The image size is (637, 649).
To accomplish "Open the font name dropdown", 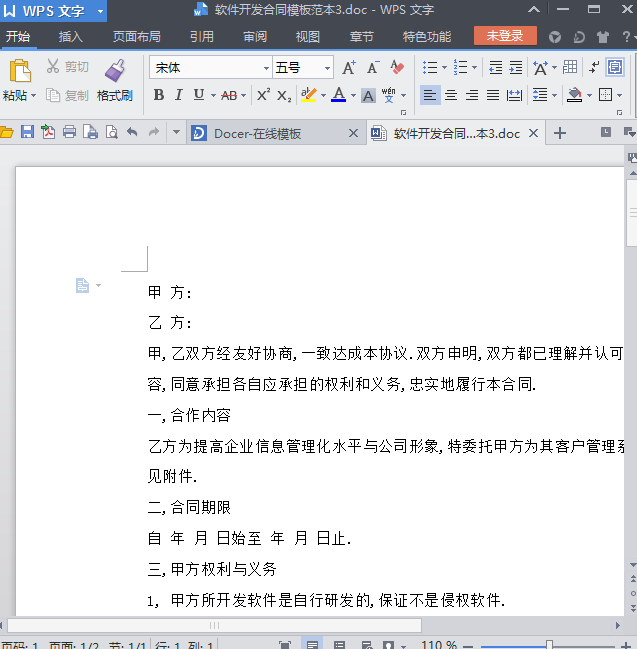I will [266, 68].
